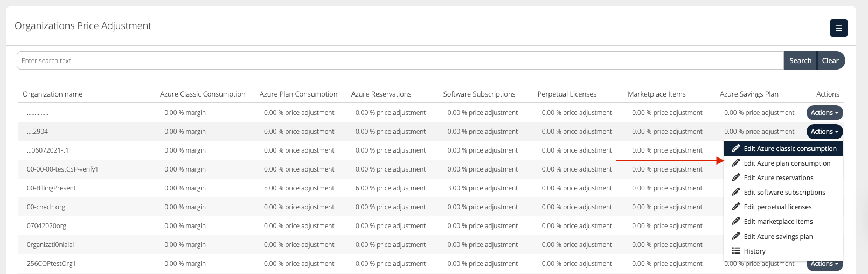The height and width of the screenshot is (274, 868).
Task: Select organization 0rganizati0nlalal
Action: coord(50,245)
